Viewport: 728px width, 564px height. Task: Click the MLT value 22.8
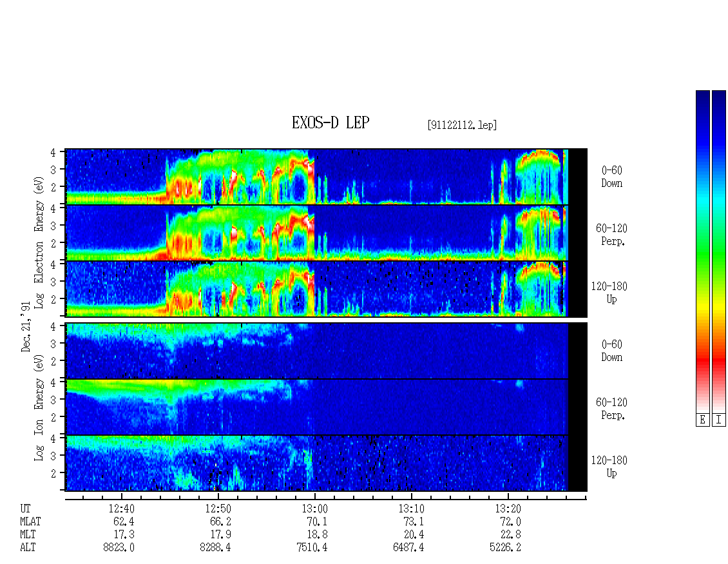click(x=510, y=535)
